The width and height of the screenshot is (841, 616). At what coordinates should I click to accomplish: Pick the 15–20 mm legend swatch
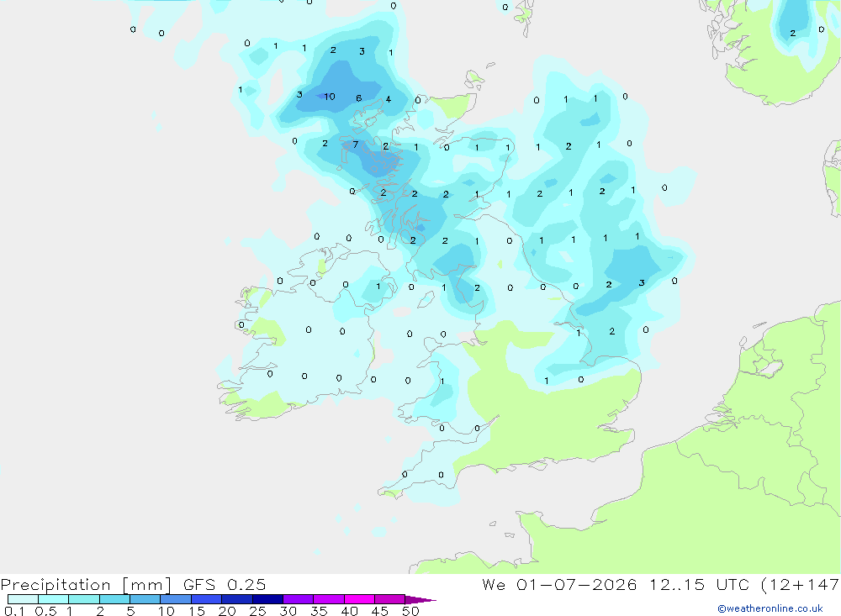pyautogui.click(x=207, y=599)
